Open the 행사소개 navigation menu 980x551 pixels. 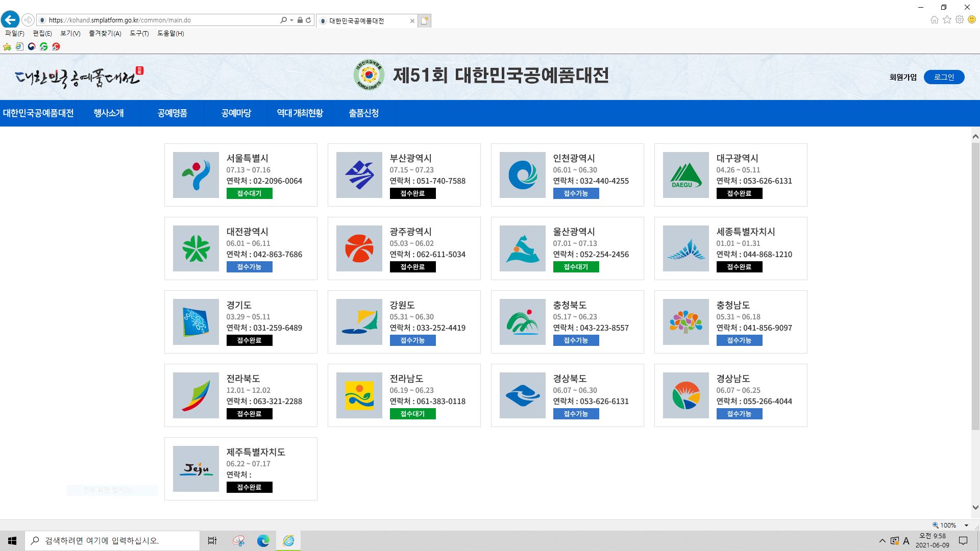(109, 113)
